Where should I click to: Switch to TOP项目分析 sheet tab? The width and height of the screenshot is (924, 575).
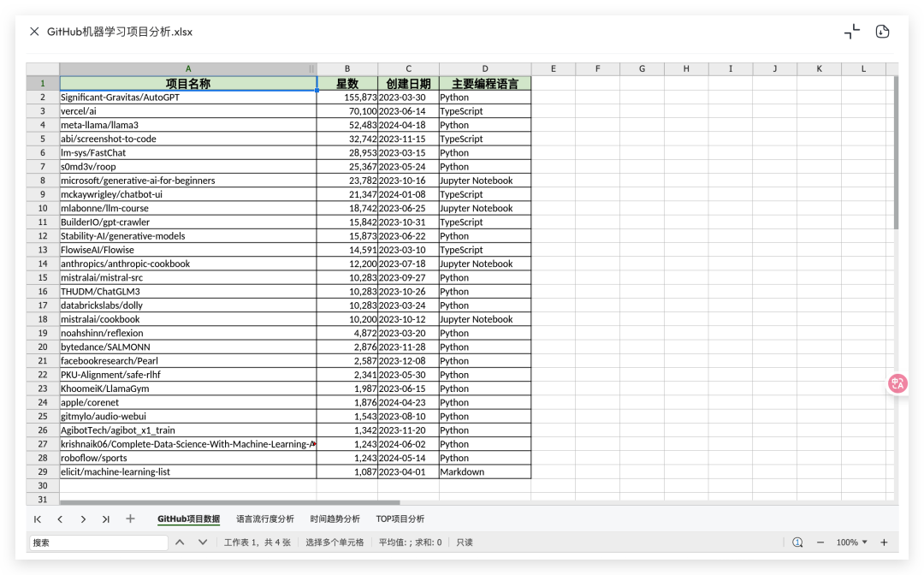400,519
